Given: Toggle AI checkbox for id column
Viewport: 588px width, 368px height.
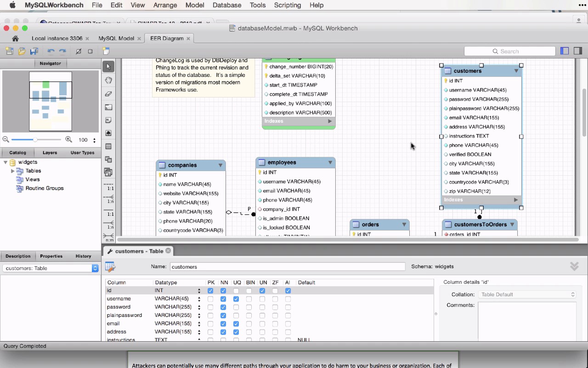Looking at the screenshot, I should pos(288,291).
